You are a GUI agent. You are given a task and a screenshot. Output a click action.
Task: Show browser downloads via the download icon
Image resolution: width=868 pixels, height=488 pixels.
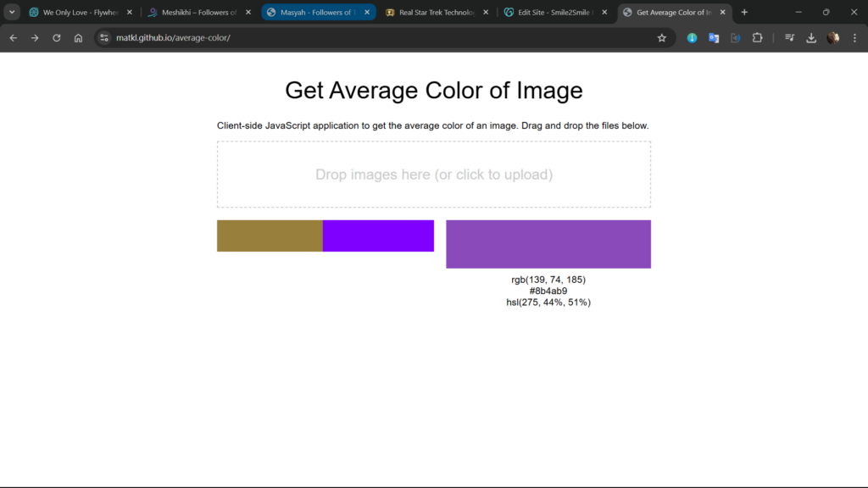[x=811, y=38]
